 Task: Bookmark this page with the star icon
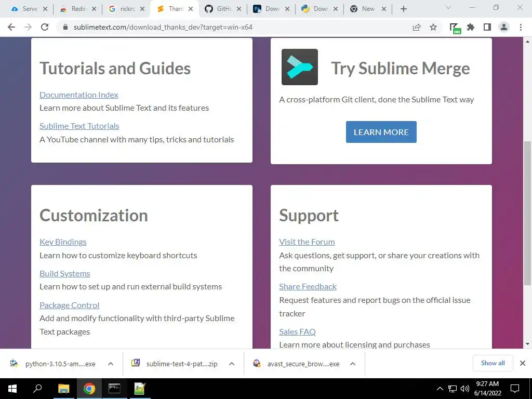(433, 27)
